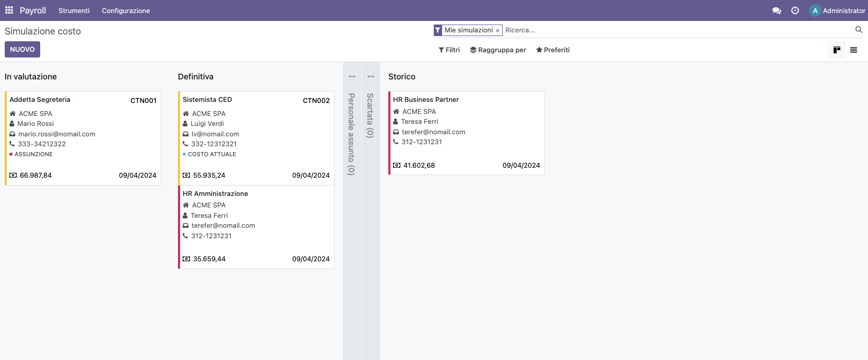Open the Addetta Segreteria card
868x360 pixels.
tap(83, 138)
